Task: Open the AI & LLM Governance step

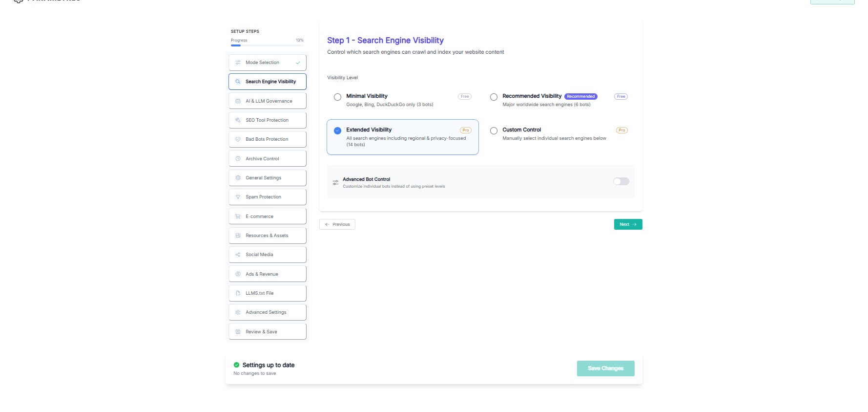Action: (x=268, y=101)
